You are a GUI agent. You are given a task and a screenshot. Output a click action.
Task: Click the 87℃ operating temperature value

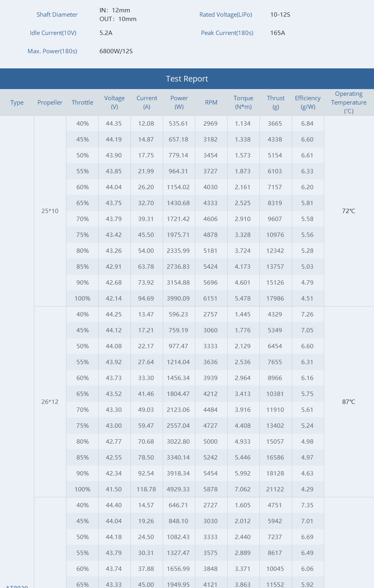point(349,402)
